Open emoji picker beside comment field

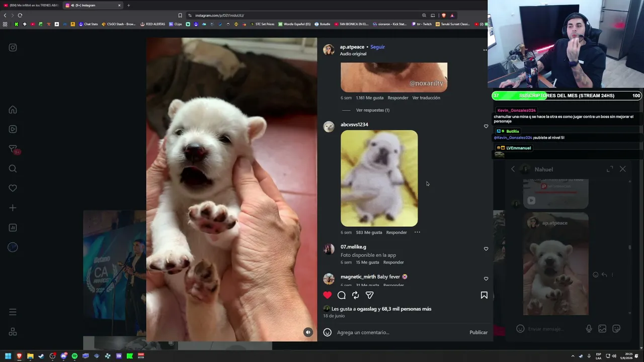click(328, 332)
